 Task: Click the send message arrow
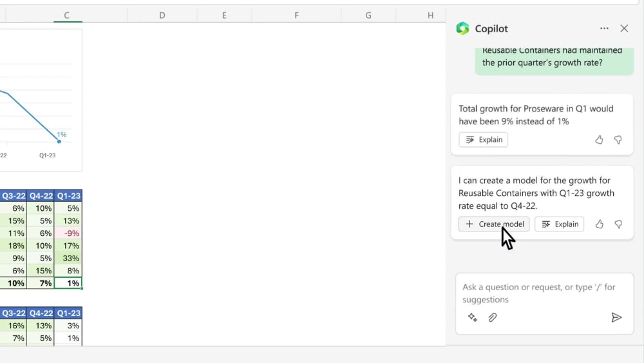click(x=616, y=317)
